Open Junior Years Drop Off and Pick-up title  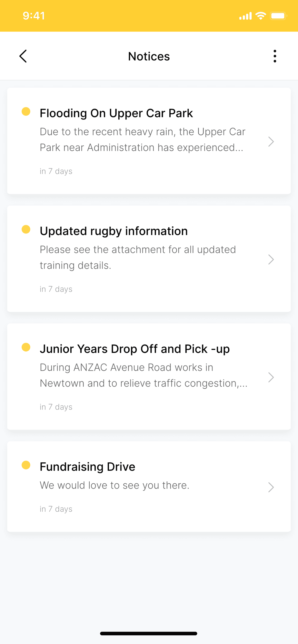[x=134, y=349]
